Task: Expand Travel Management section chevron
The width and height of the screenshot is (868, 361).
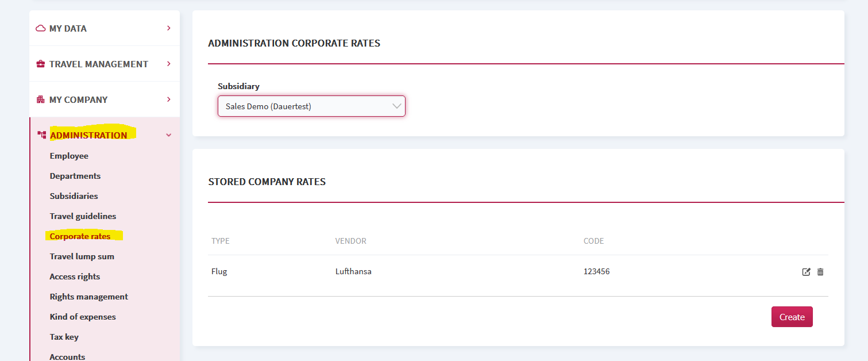Action: click(168, 64)
